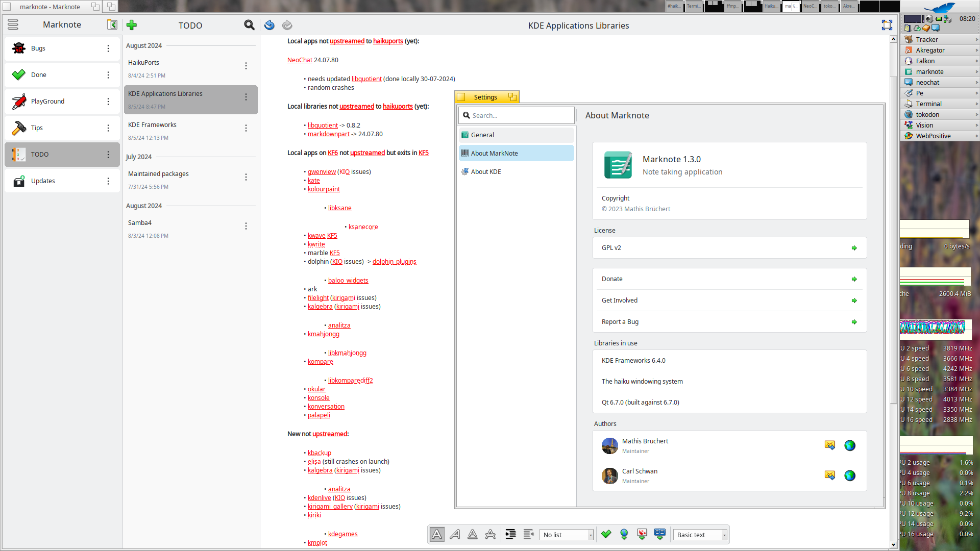This screenshot has height=551, width=980.
Task: Open options menu for Bugs notebook
Action: tap(108, 48)
